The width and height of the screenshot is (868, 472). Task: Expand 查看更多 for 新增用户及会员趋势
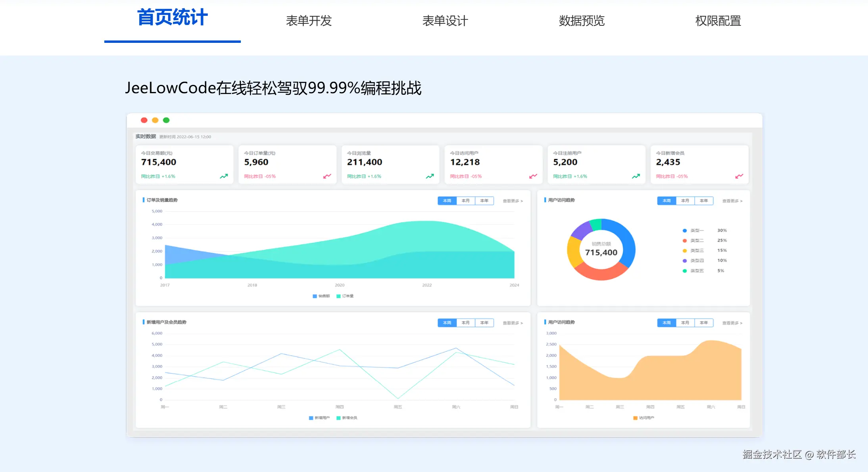pyautogui.click(x=513, y=323)
